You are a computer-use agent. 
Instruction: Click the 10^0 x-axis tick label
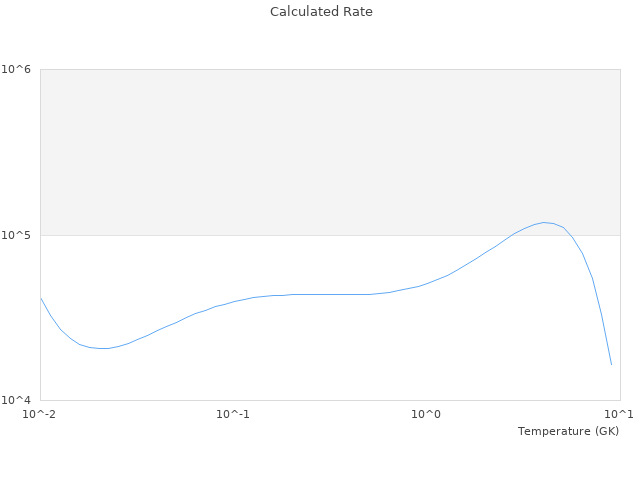point(427,414)
